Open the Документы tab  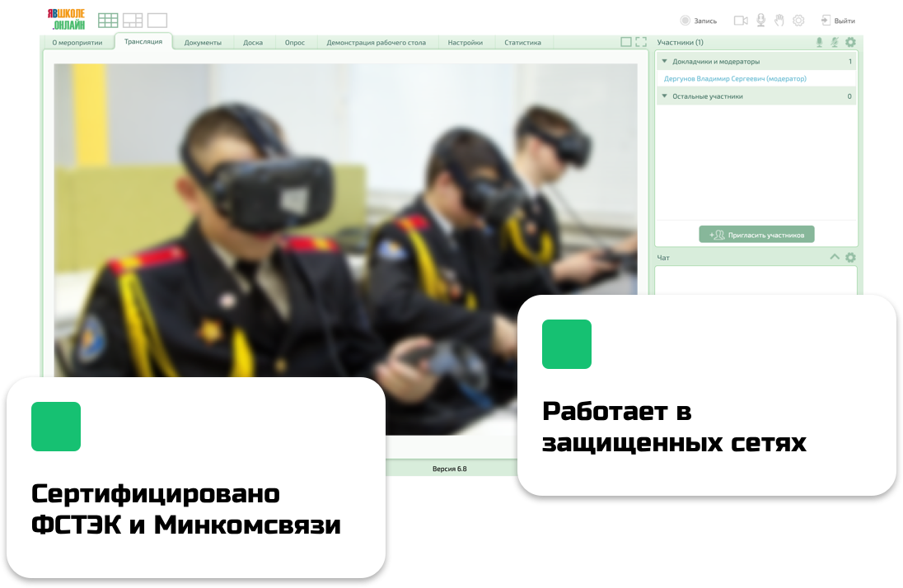click(203, 43)
